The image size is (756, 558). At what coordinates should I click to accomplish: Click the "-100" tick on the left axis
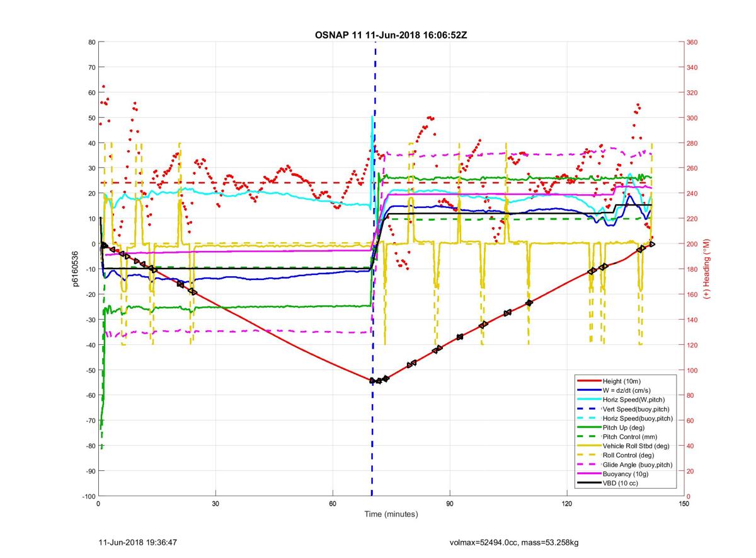(x=88, y=496)
